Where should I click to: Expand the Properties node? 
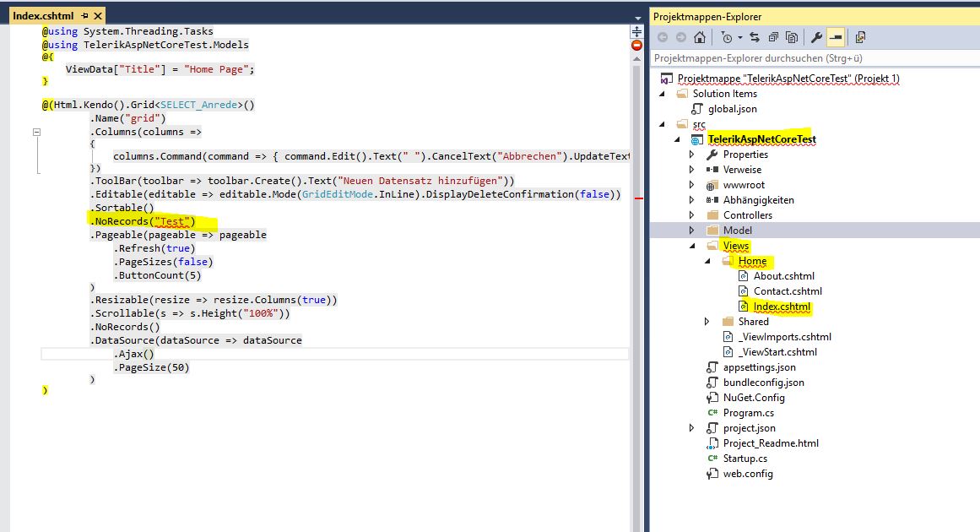tap(692, 155)
